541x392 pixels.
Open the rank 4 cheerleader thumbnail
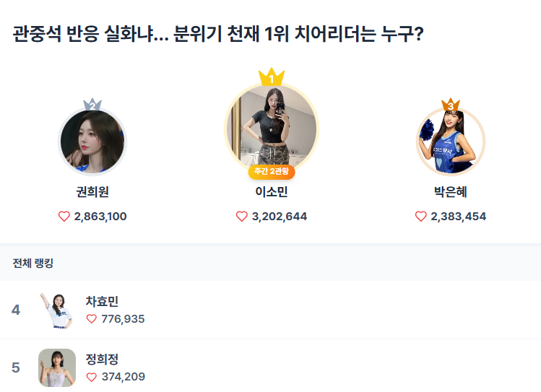point(56,310)
